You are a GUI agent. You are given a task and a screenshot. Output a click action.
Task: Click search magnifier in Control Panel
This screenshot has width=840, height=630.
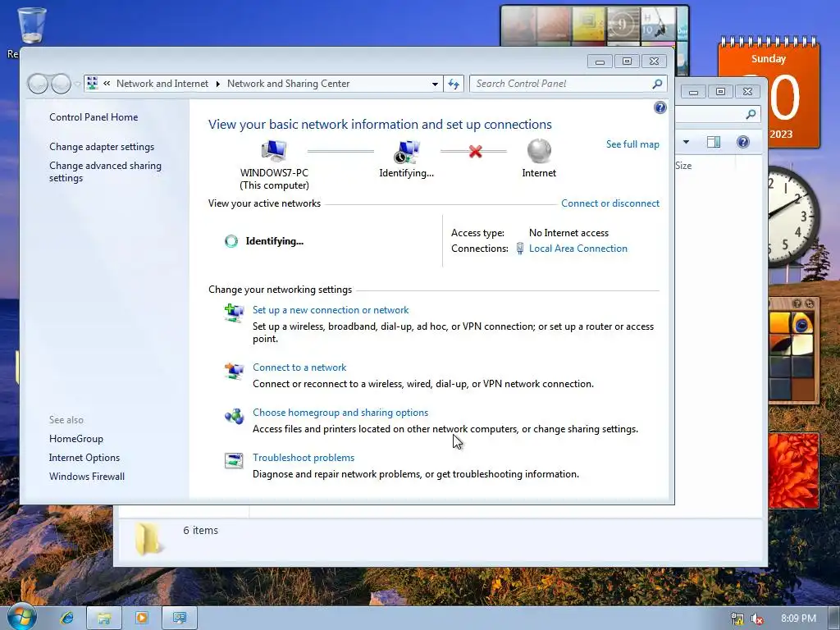click(x=657, y=84)
